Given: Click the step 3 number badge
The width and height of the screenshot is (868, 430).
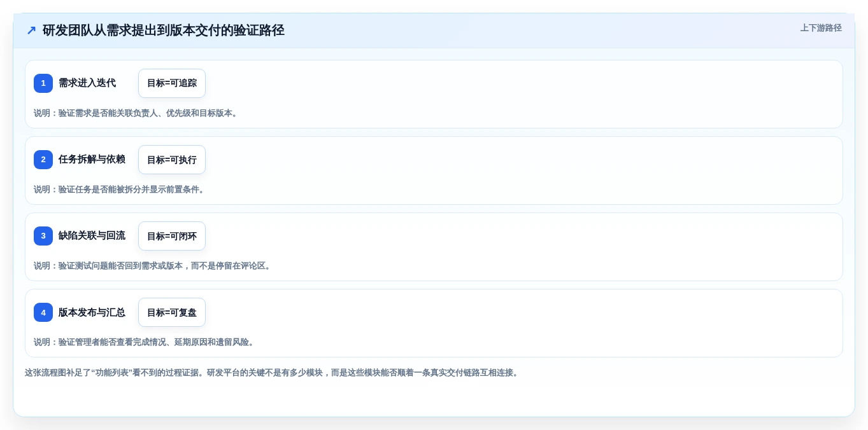Looking at the screenshot, I should pos(43,236).
